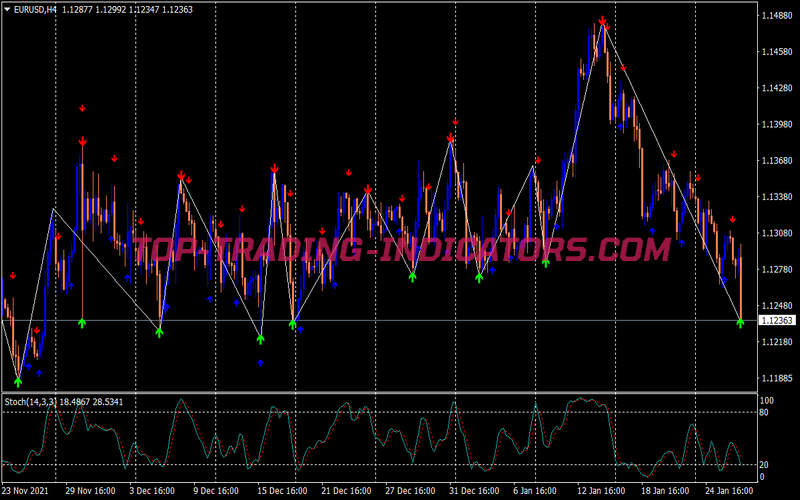This screenshot has height=500, width=800.
Task: Click the green arrow at the bottom of the 29 Nov wick
Action: pos(82,322)
